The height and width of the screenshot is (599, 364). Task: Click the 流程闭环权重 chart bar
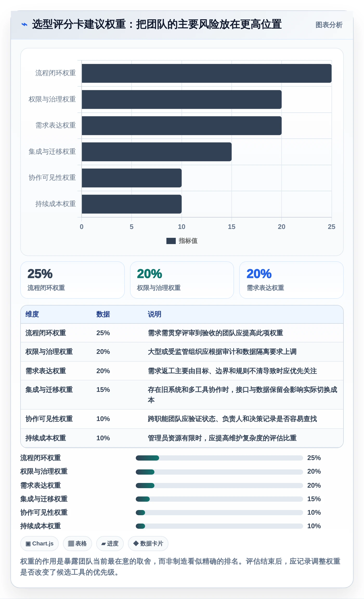pos(206,73)
